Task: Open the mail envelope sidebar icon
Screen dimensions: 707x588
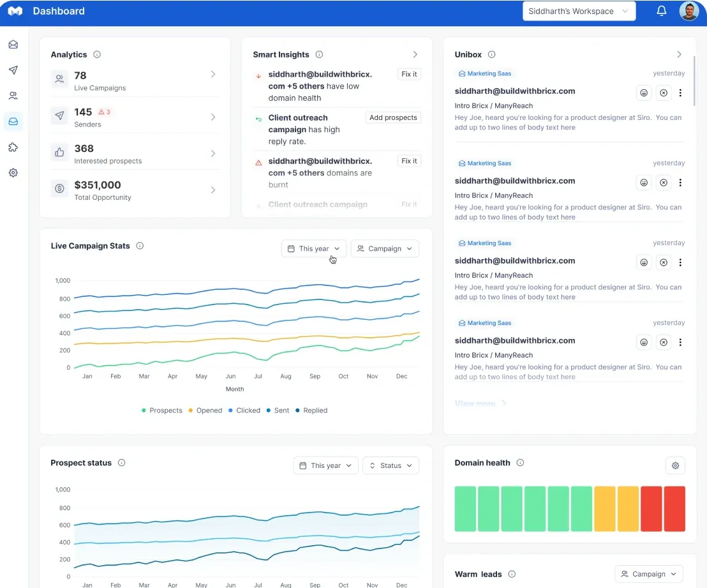Action: 13,44
